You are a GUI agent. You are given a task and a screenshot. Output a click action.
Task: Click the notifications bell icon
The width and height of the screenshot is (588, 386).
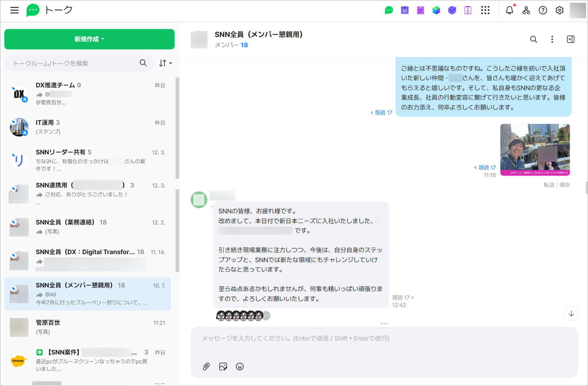click(509, 10)
